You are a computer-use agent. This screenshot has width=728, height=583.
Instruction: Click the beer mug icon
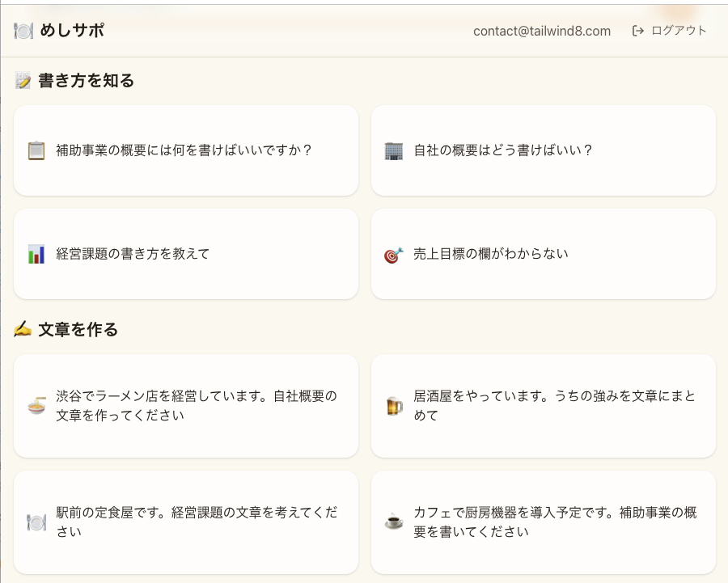click(393, 406)
